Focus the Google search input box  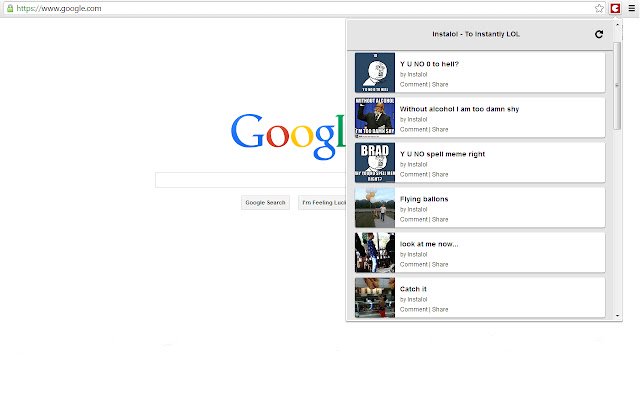250,180
